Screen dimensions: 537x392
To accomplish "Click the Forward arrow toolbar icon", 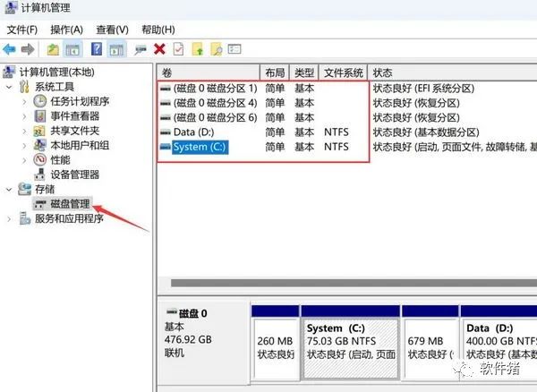I will [28, 49].
